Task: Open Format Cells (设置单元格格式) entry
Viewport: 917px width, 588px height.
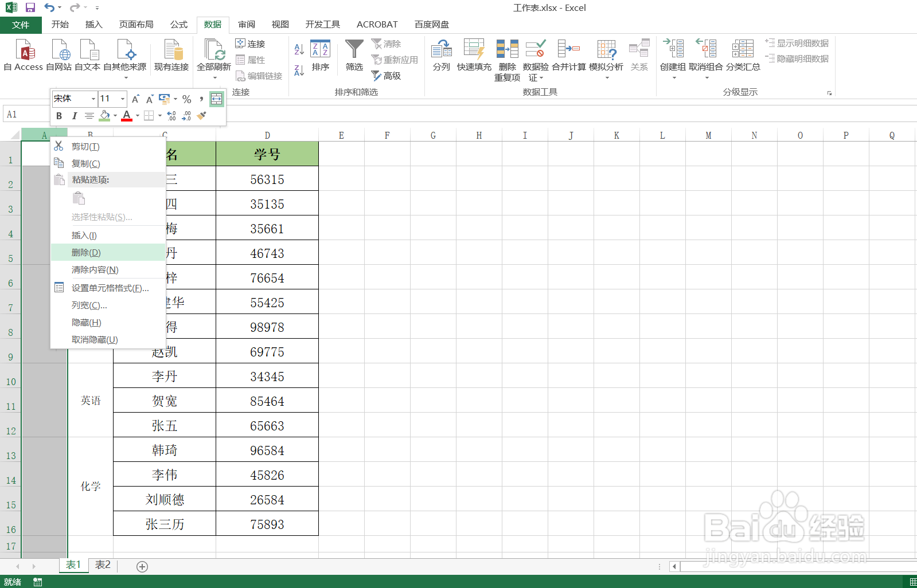Action: tap(108, 288)
